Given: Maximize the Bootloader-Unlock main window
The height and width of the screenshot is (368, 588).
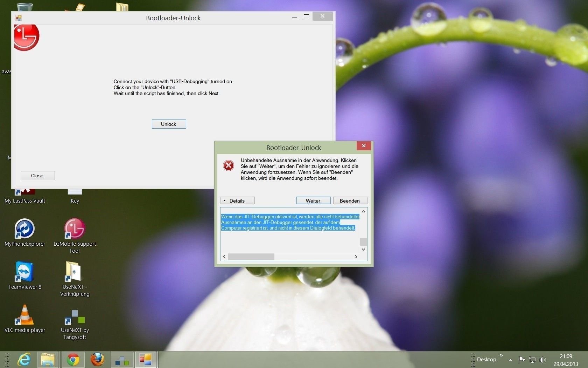Looking at the screenshot, I should tap(306, 16).
